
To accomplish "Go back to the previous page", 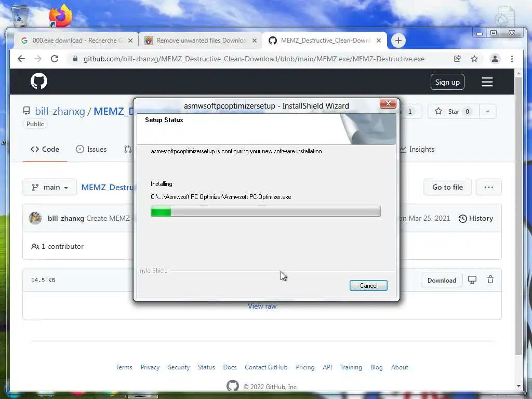I will tap(21, 59).
